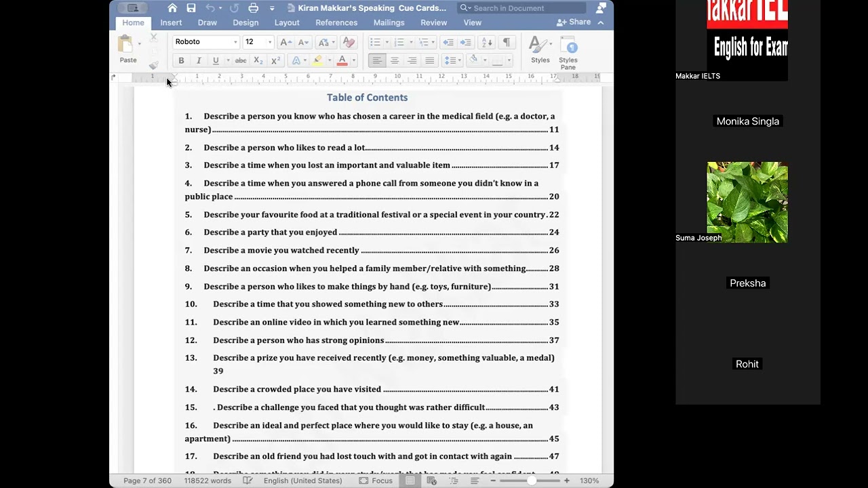Switch to Draft view in status bar
The height and width of the screenshot is (488, 868).
(x=475, y=481)
